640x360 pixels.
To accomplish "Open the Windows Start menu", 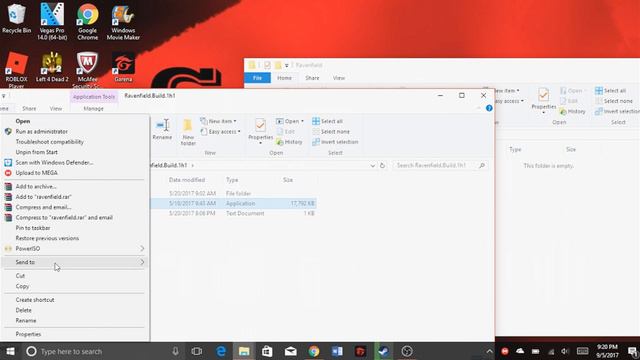I will click(10, 351).
